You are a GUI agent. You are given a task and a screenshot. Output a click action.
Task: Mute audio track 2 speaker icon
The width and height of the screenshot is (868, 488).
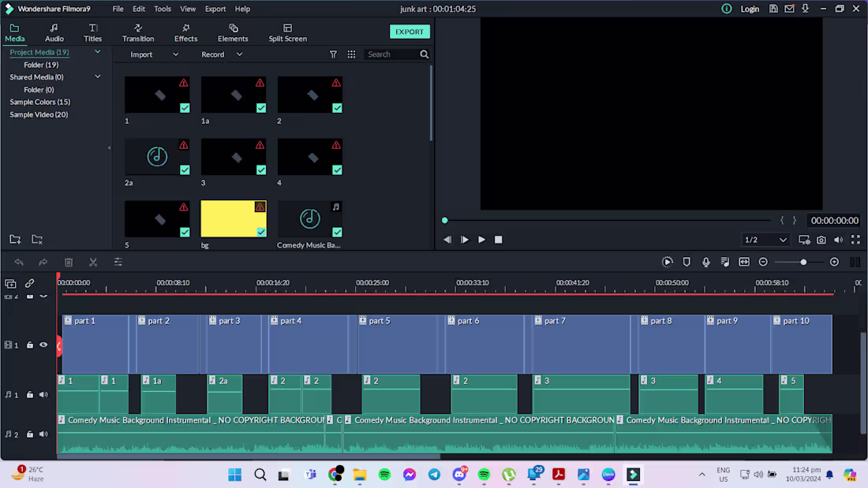43,434
